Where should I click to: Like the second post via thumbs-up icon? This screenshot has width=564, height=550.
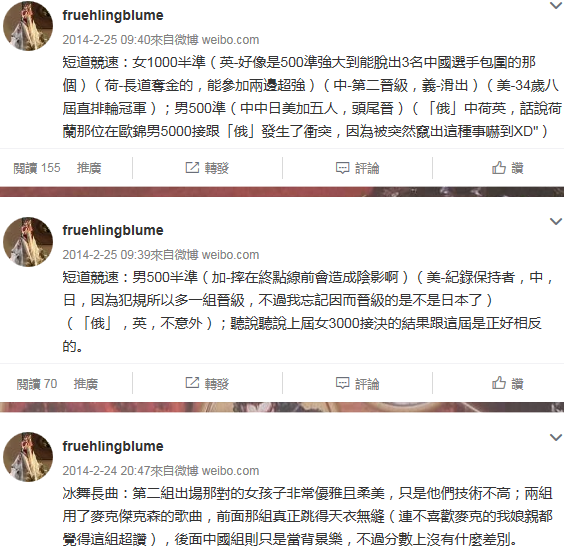[x=499, y=383]
